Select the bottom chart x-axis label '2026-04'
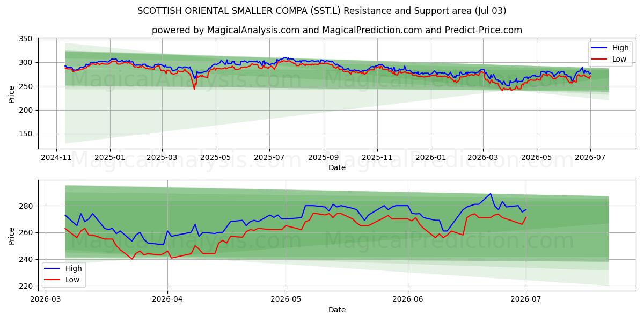The width and height of the screenshot is (644, 322). tap(167, 300)
